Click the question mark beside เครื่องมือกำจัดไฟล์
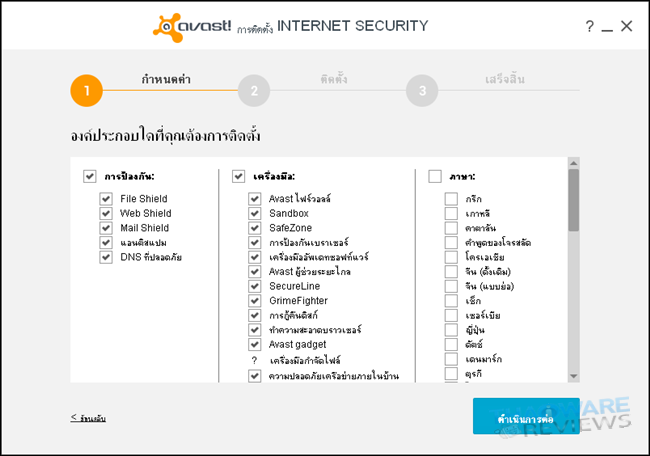This screenshot has width=650, height=456. 255,360
